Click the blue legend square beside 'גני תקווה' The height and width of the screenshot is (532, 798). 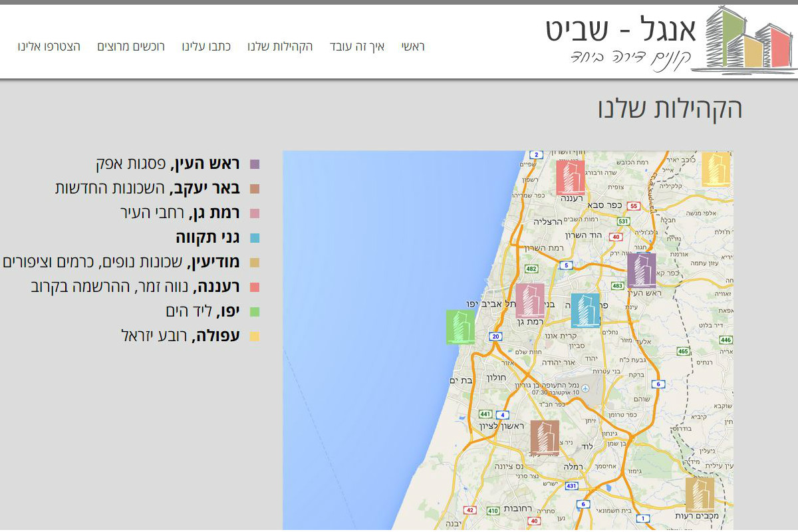tap(254, 238)
